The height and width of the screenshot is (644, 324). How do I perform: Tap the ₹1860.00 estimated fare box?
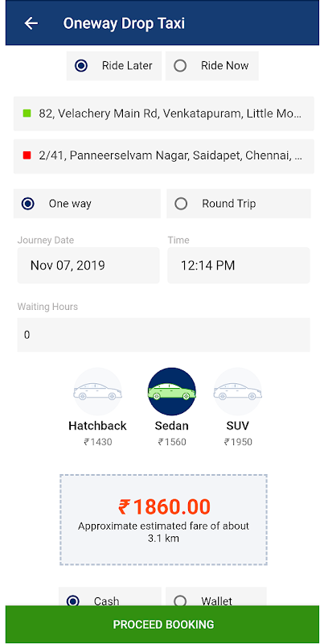pyautogui.click(x=164, y=520)
